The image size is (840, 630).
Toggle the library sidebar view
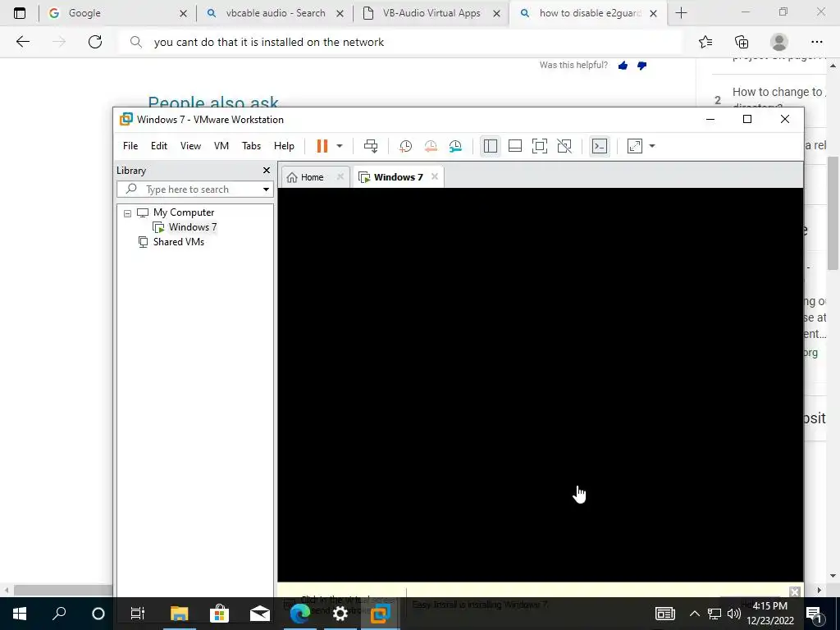(x=491, y=146)
